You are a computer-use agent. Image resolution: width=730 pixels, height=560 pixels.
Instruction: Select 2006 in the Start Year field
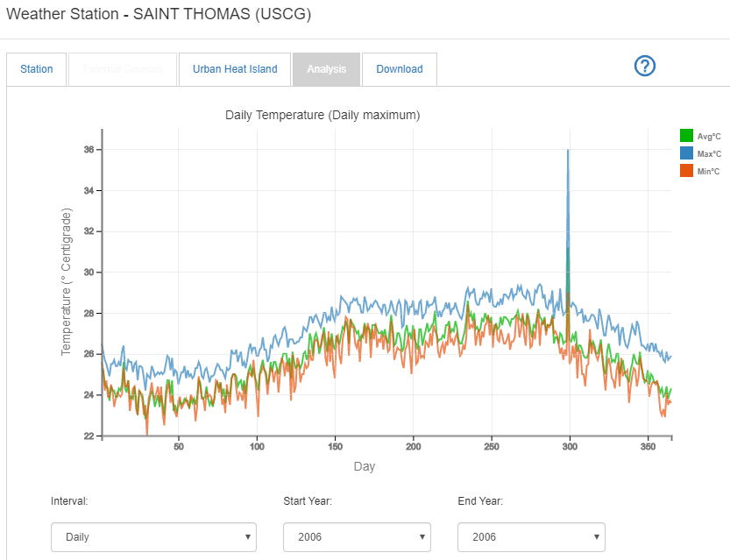point(357,537)
